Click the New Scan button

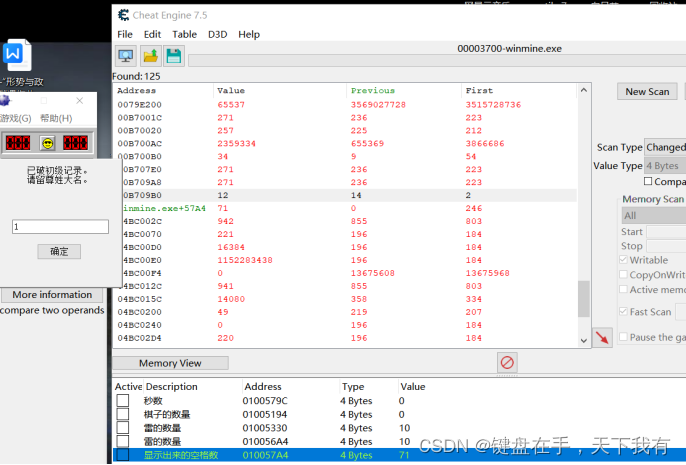coord(647,91)
